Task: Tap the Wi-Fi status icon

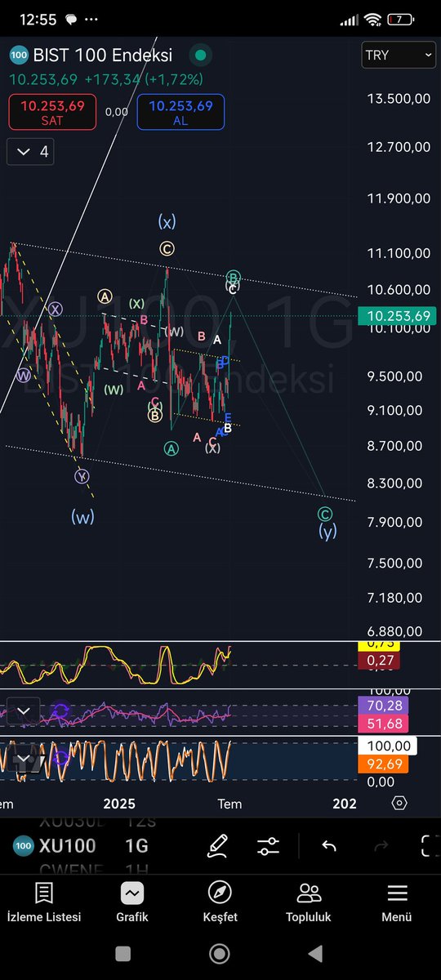Action: click(x=373, y=19)
